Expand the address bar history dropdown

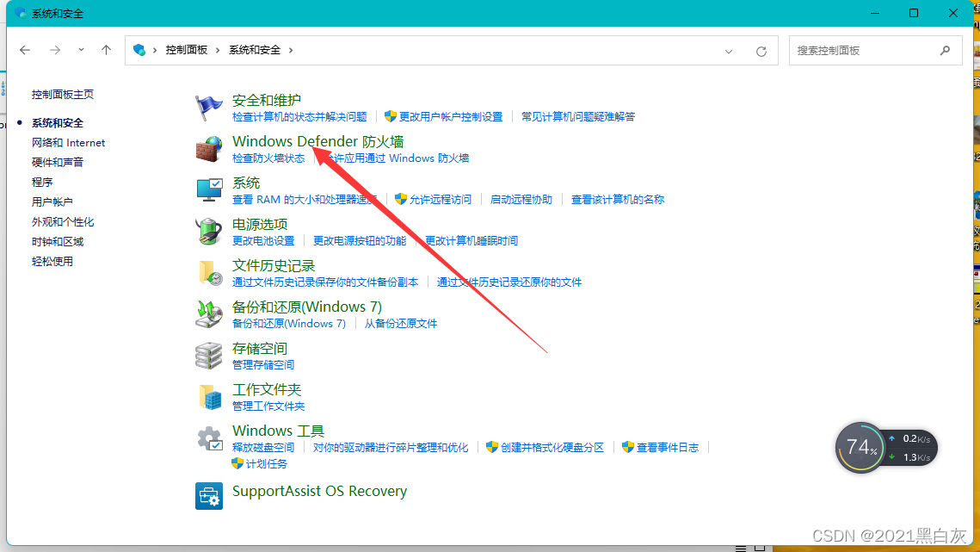[729, 52]
